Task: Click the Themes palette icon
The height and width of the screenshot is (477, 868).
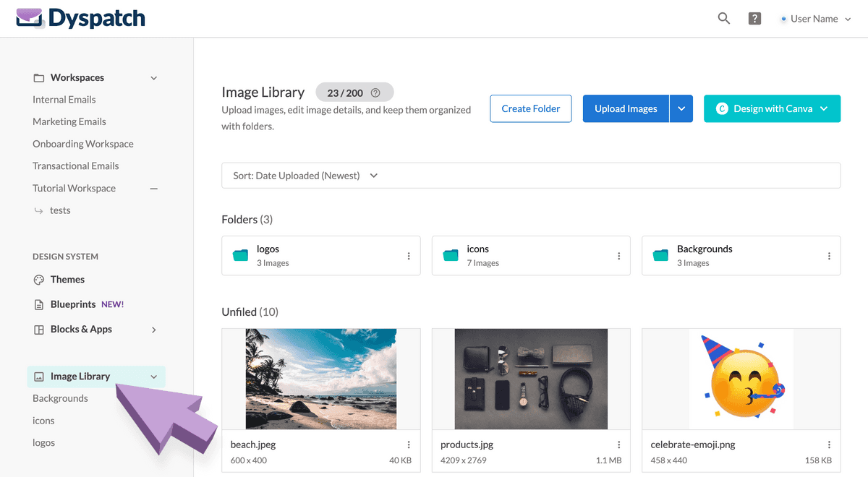Action: pyautogui.click(x=39, y=280)
